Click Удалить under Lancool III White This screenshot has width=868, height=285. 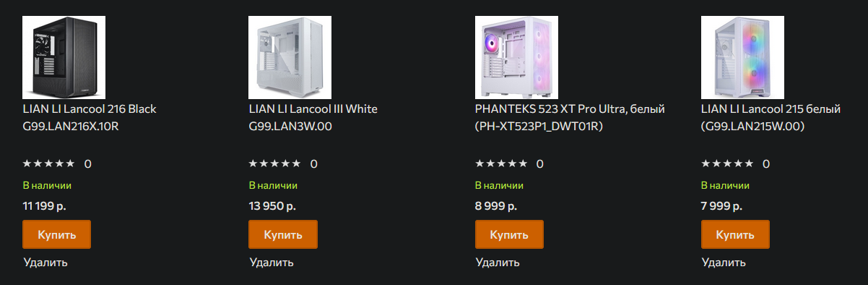point(272,262)
